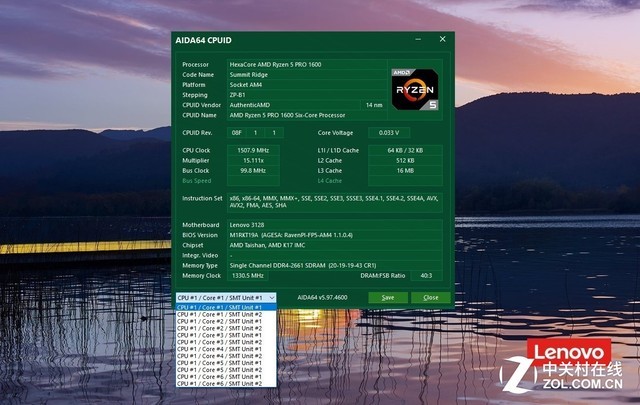Screen dimensions: 640x405
Task: Click the AIDA64 v5.97.4600 version label
Action: [x=322, y=298]
